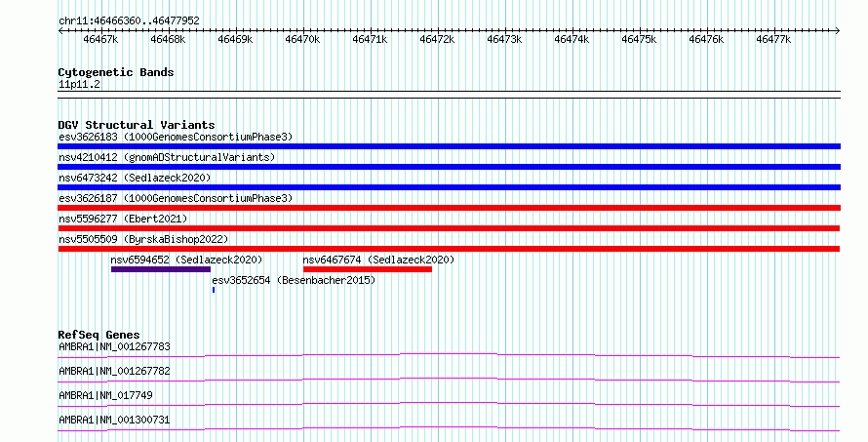Click the ruler's right arrowhead
Image resolution: width=868 pixels, height=442 pixels.
(838, 31)
